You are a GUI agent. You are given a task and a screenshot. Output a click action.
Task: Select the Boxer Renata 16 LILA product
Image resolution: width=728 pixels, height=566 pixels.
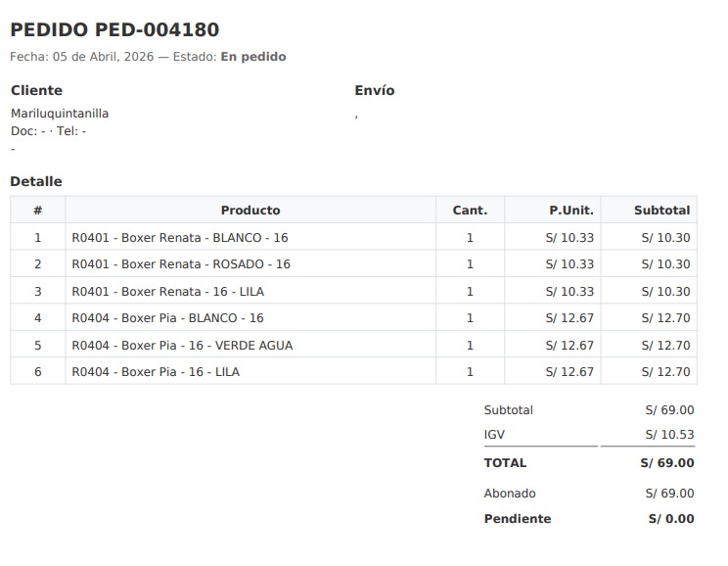tap(167, 292)
